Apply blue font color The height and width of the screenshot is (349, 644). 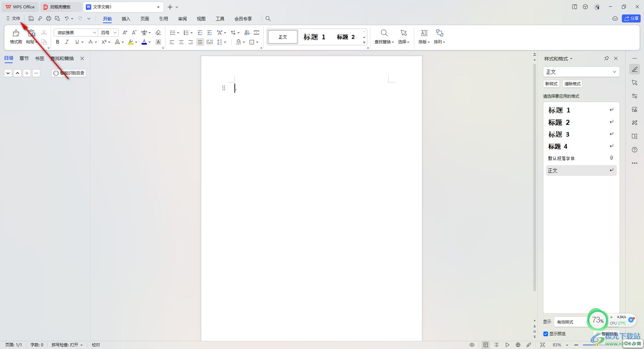click(x=144, y=42)
